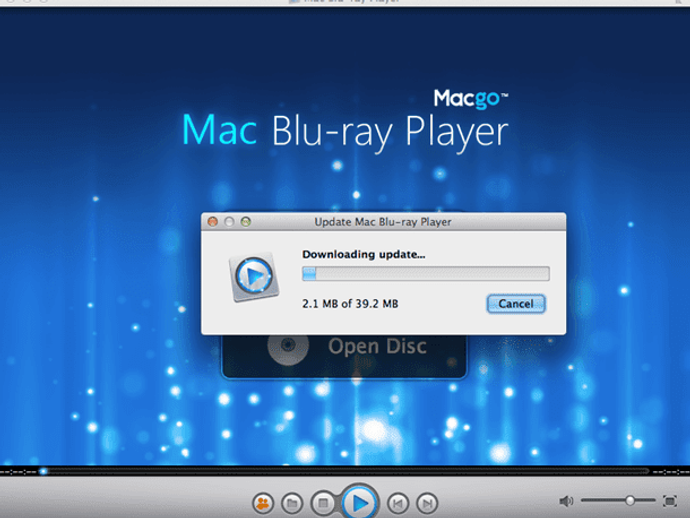Open file with the folder icon
This screenshot has height=518, width=690.
[x=292, y=503]
